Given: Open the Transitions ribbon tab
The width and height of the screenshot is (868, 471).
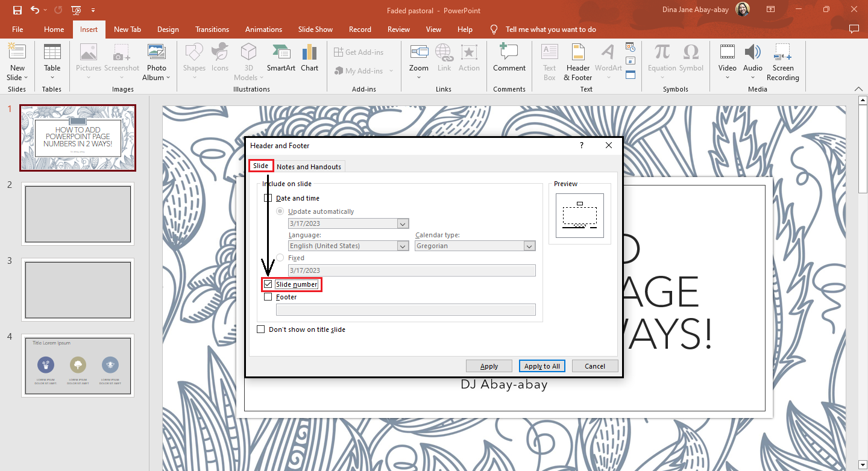Looking at the screenshot, I should pos(212,29).
